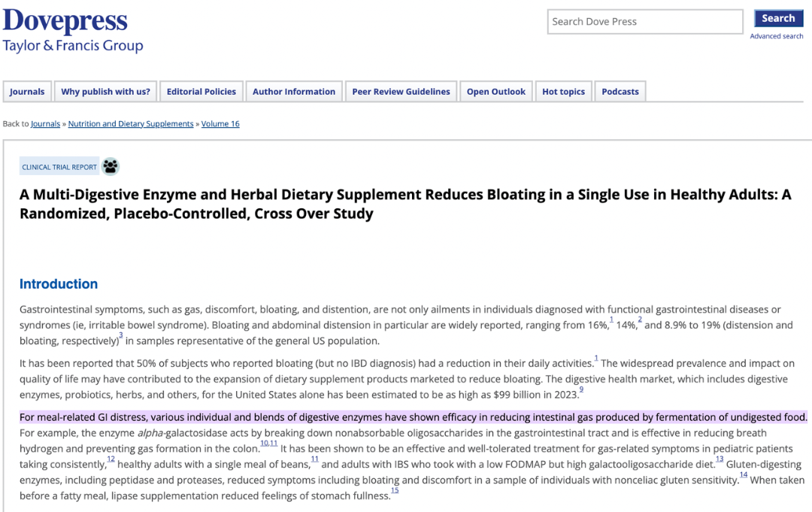Switch to the Open Outlook tab
The height and width of the screenshot is (512, 812).
pyautogui.click(x=496, y=92)
